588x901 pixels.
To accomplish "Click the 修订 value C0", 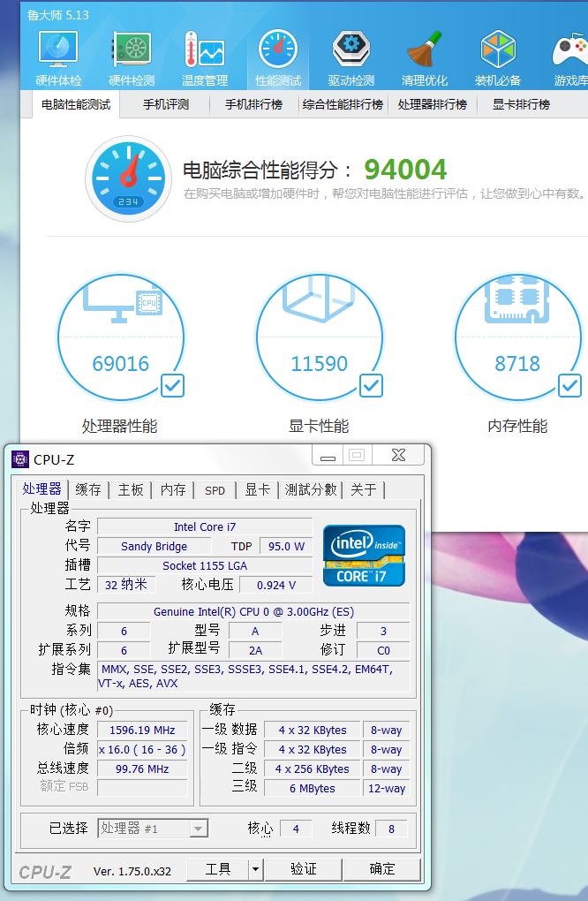I will [383, 650].
